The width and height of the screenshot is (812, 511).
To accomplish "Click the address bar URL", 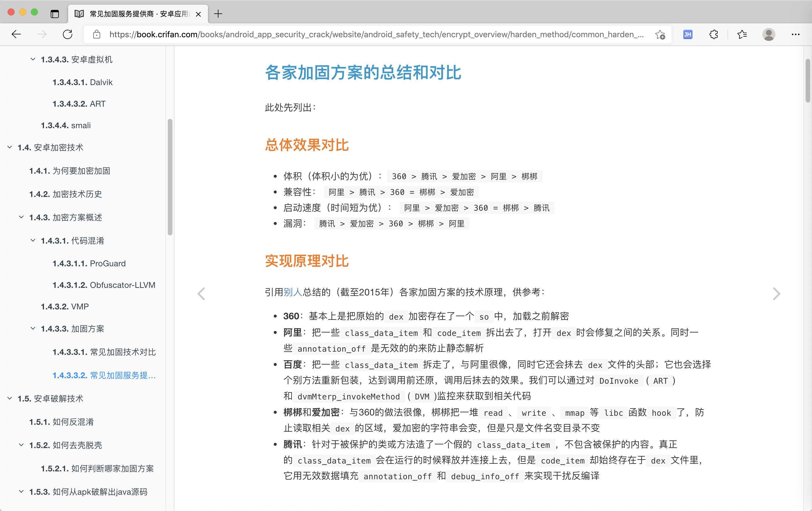I will pyautogui.click(x=376, y=34).
